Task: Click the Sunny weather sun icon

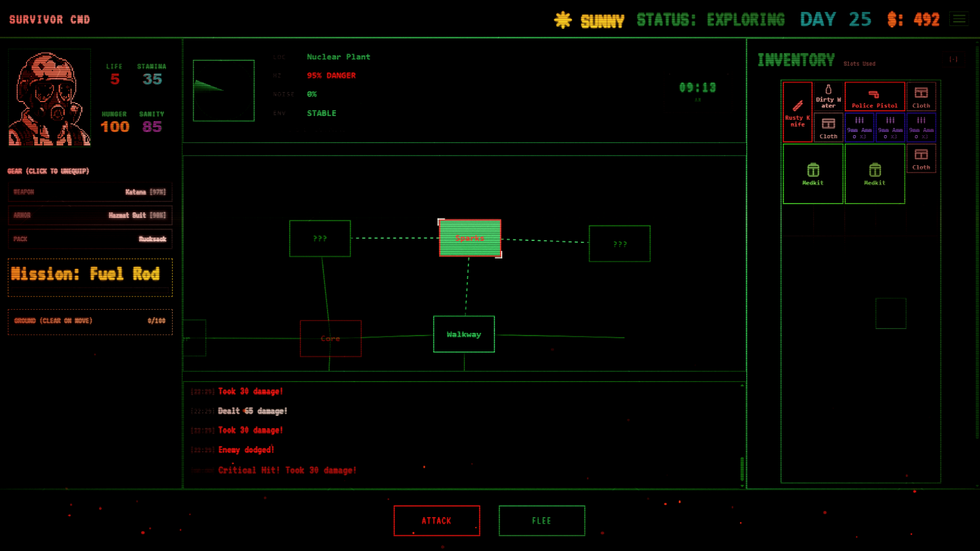Action: click(x=562, y=19)
